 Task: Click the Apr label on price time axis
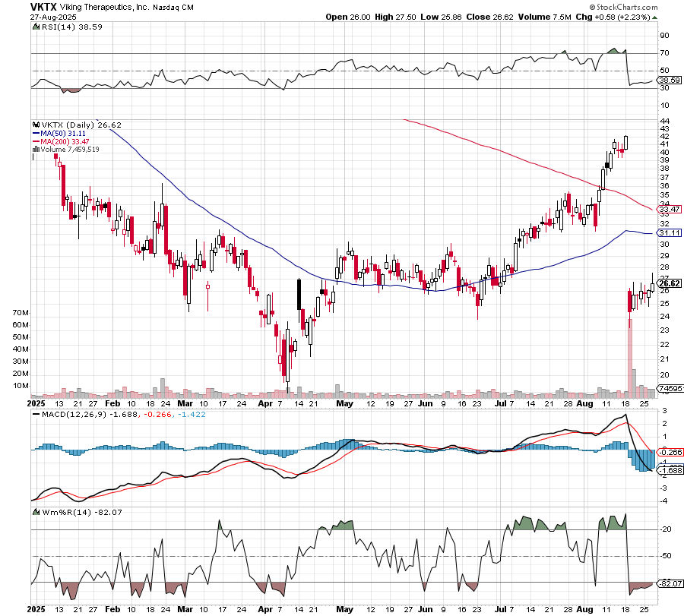click(265, 403)
